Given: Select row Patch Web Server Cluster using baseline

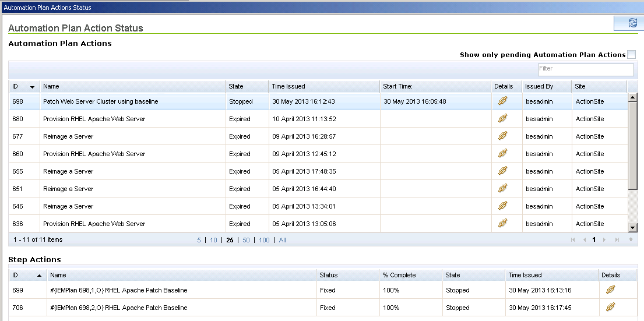Looking at the screenshot, I should click(318, 101).
